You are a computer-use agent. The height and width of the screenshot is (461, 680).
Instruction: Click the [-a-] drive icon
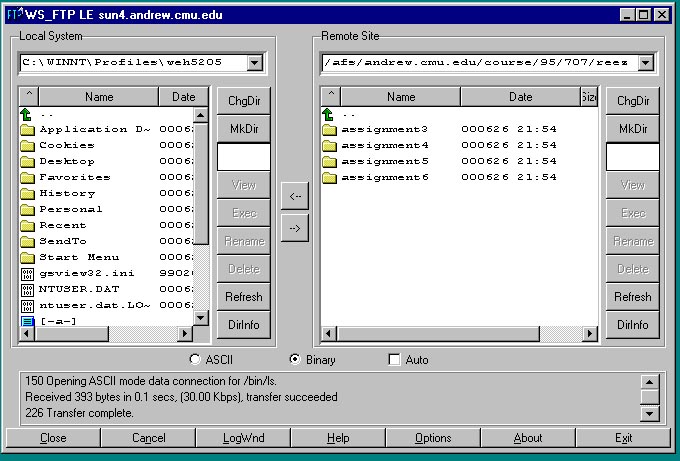tap(27, 321)
